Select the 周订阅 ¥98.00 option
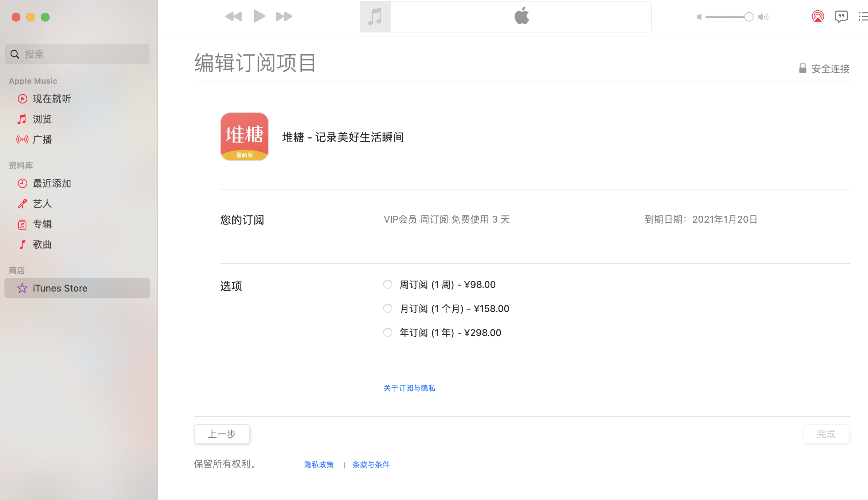868x500 pixels. pos(388,284)
